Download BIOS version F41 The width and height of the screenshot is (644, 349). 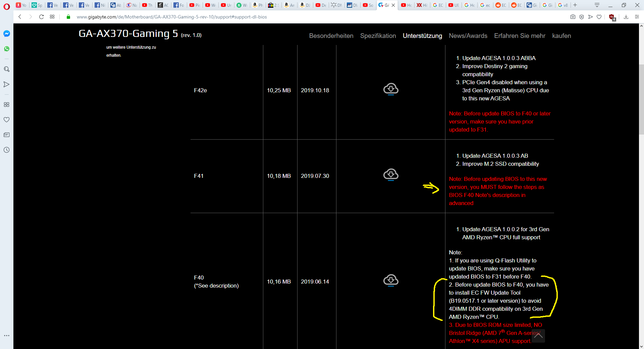pos(391,175)
